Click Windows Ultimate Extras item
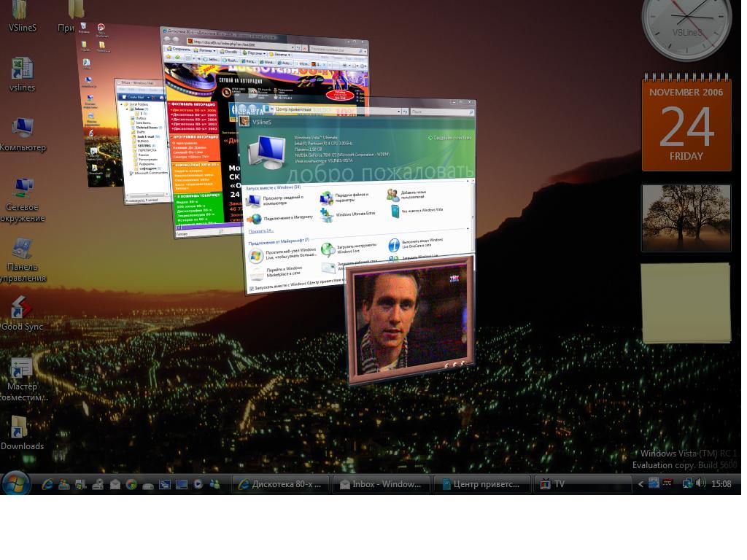Screen dimensions: 747x560 click(348, 214)
